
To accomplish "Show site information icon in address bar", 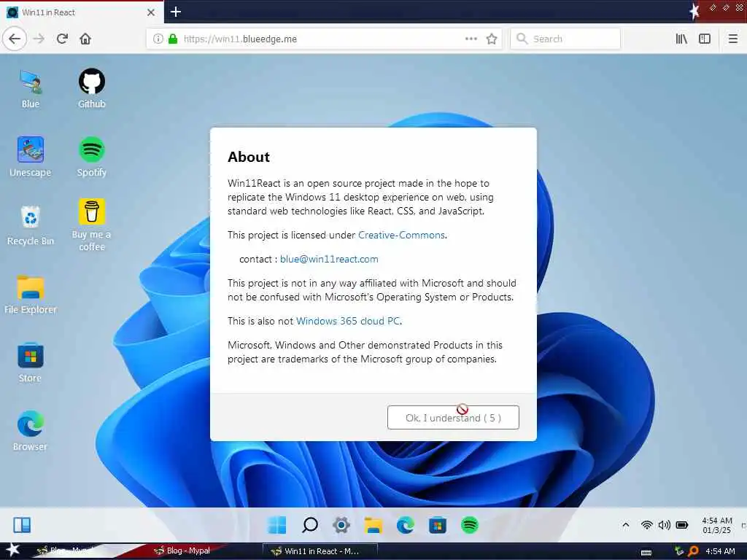I will [158, 39].
